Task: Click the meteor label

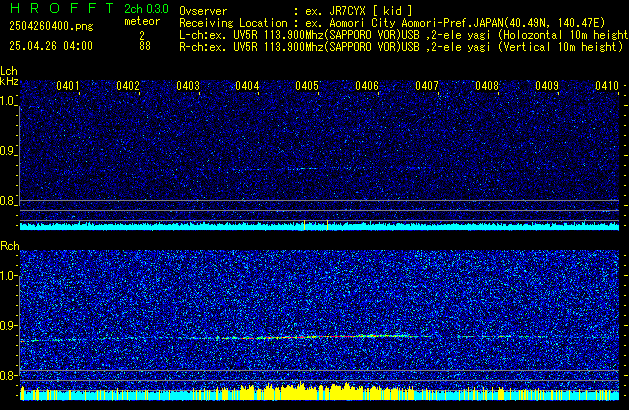Action: (x=142, y=21)
